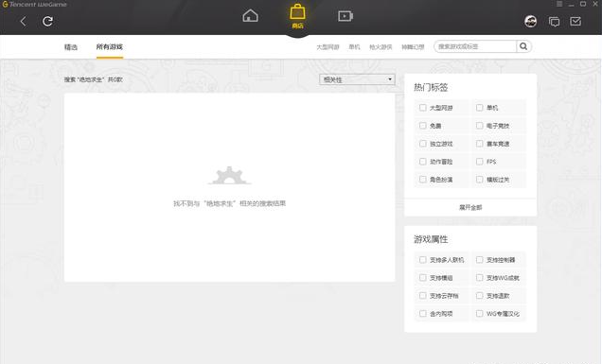This screenshot has width=602, height=364.
Task: Click the Tencent WeGame logo
Action: (35, 4)
